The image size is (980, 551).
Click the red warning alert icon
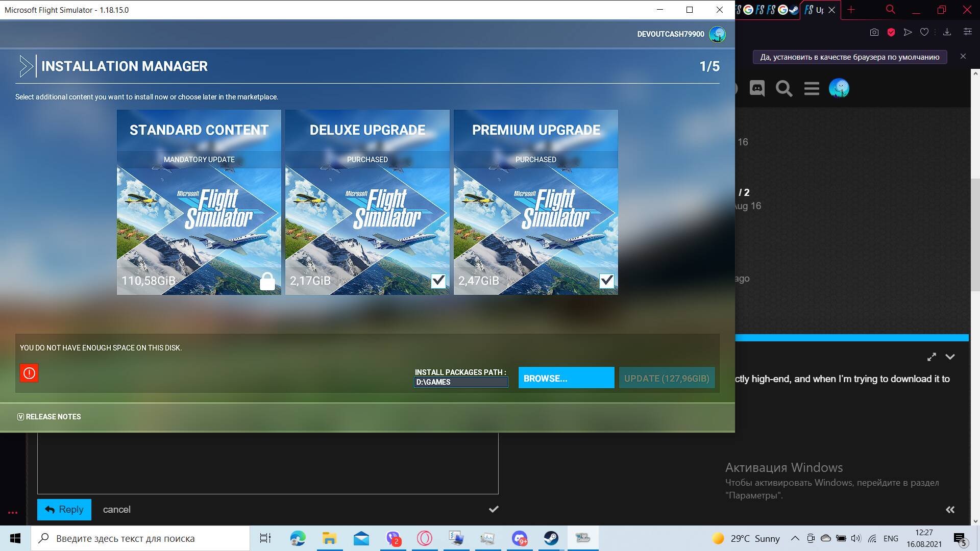[x=29, y=373]
